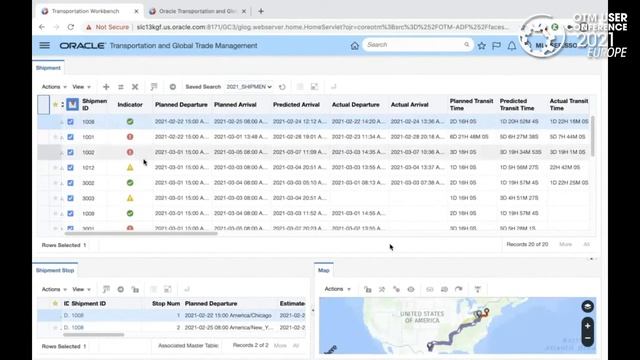Switch to Transportation Workbench browser tab

pos(86,11)
